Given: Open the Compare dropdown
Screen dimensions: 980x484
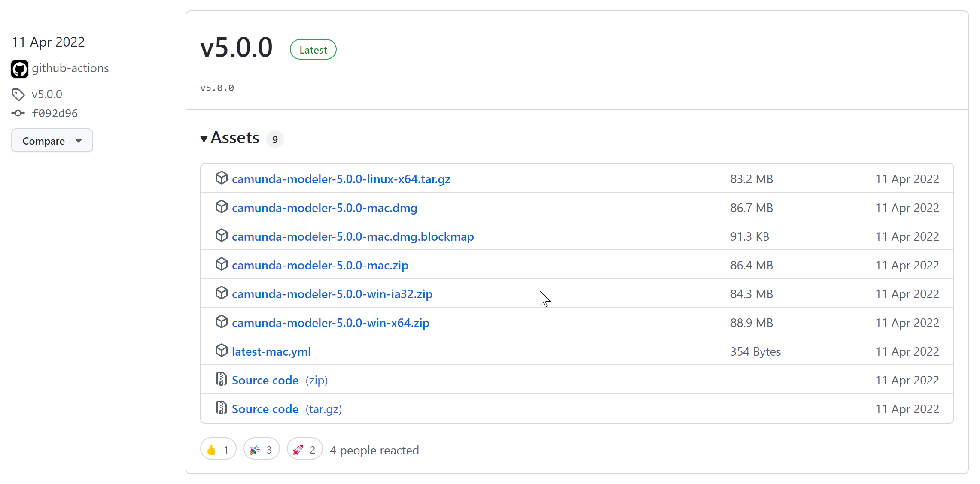Looking at the screenshot, I should pos(52,141).
